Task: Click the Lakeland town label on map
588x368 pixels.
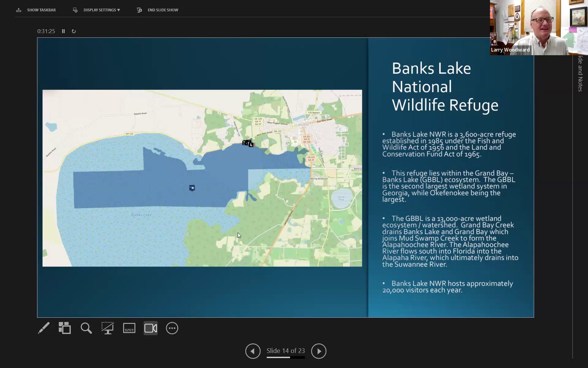Action: [x=303, y=125]
